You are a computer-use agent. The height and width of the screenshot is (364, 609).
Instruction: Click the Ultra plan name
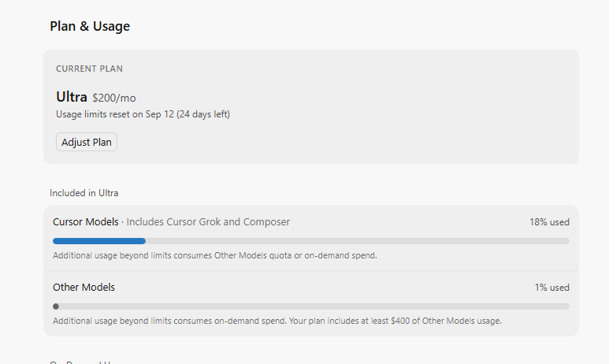(72, 97)
